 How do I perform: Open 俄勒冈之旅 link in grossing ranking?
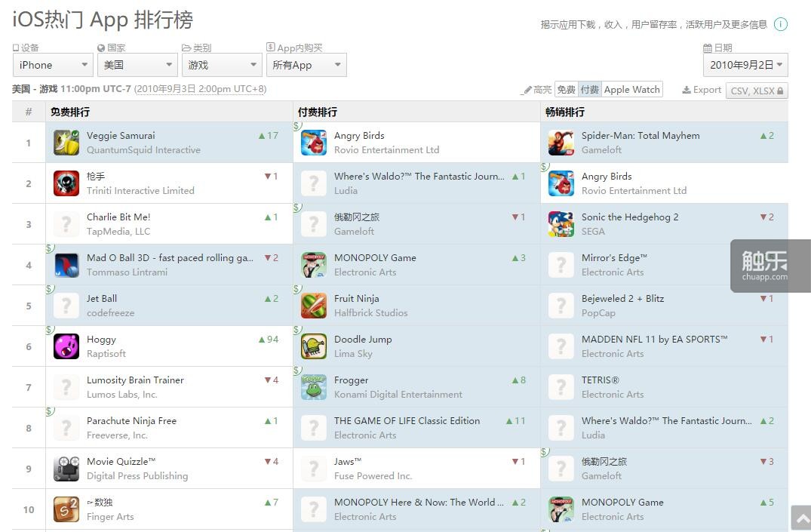(604, 462)
